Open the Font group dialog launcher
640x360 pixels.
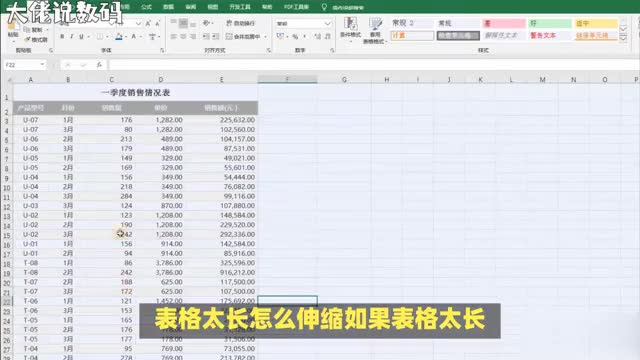pyautogui.click(x=162, y=50)
